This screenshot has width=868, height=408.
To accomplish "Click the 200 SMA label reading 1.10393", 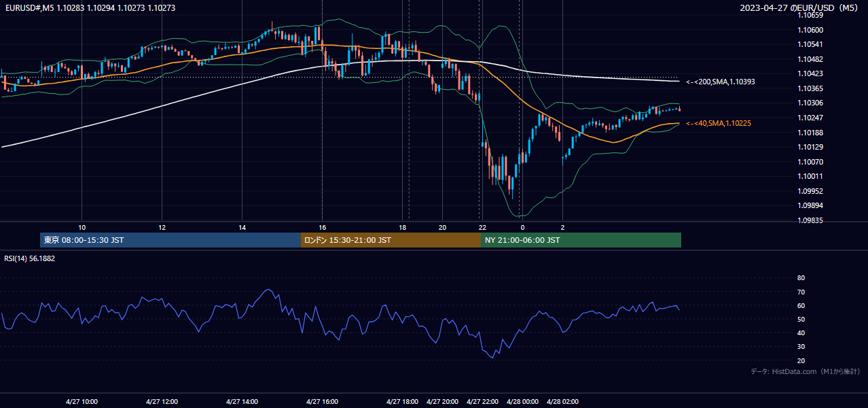I will pyautogui.click(x=721, y=82).
